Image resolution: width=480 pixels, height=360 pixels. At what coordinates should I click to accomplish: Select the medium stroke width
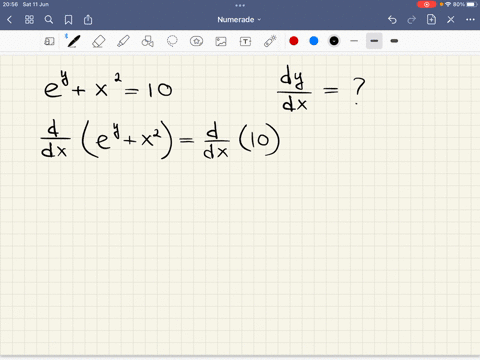(374, 41)
